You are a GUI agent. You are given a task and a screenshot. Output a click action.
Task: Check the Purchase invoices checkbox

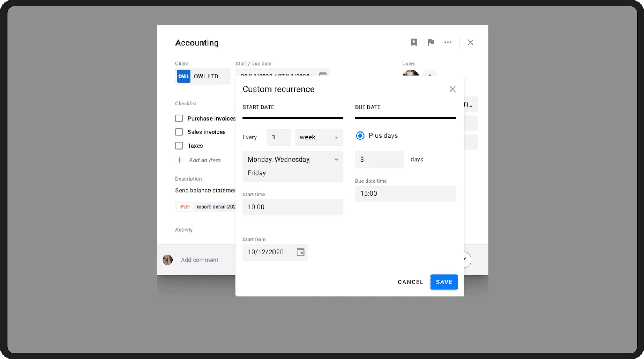[179, 118]
